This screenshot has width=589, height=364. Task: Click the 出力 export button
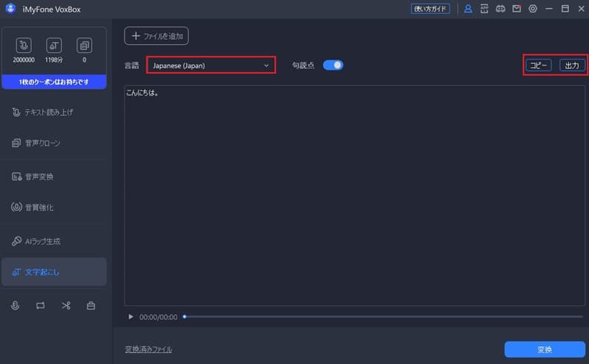tap(572, 65)
